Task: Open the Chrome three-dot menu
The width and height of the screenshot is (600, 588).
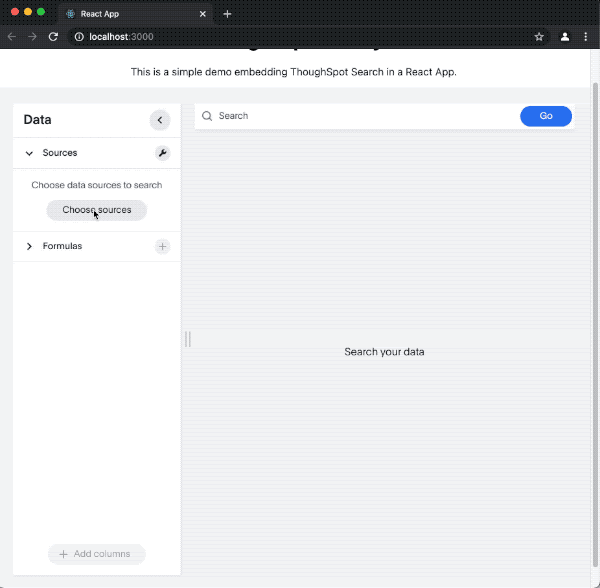Action: [x=586, y=37]
